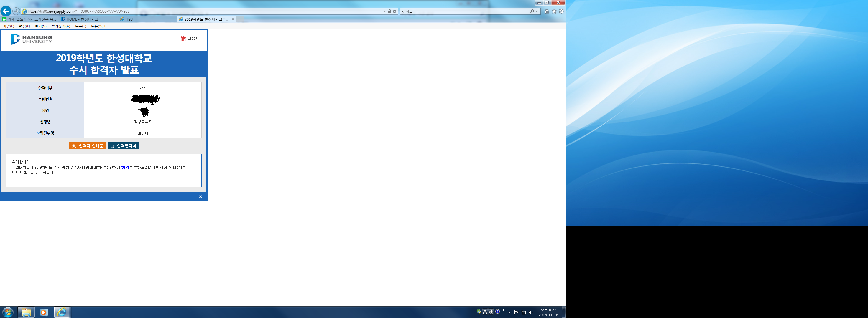This screenshot has height=318, width=868.
Task: Click the 수험번호 header cell
Action: pos(45,99)
